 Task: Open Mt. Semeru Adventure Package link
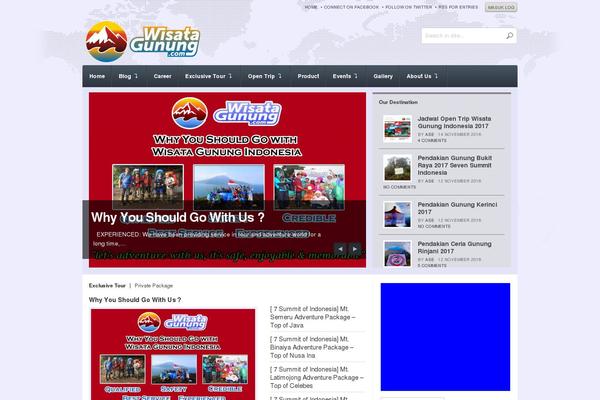point(313,317)
